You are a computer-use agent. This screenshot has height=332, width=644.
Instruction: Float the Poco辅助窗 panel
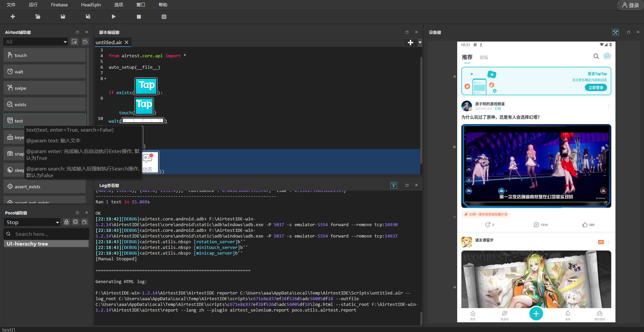(77, 213)
